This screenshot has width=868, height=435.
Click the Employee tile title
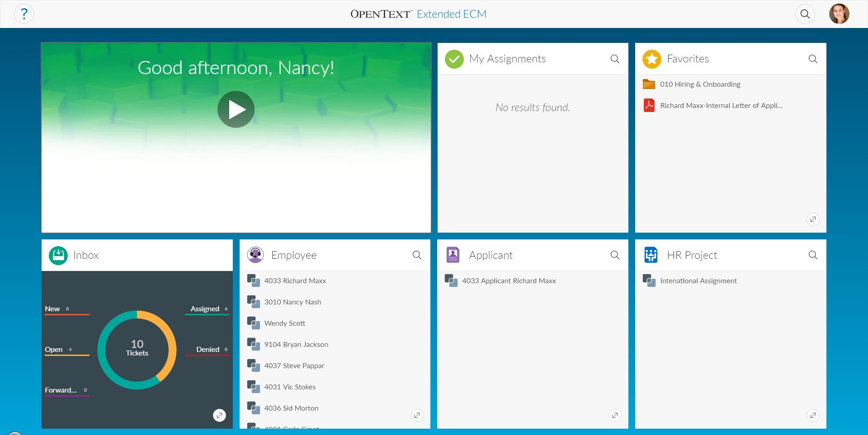294,255
